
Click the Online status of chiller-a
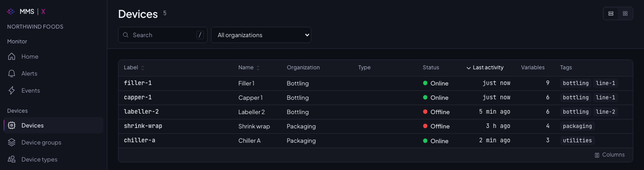coord(436,141)
